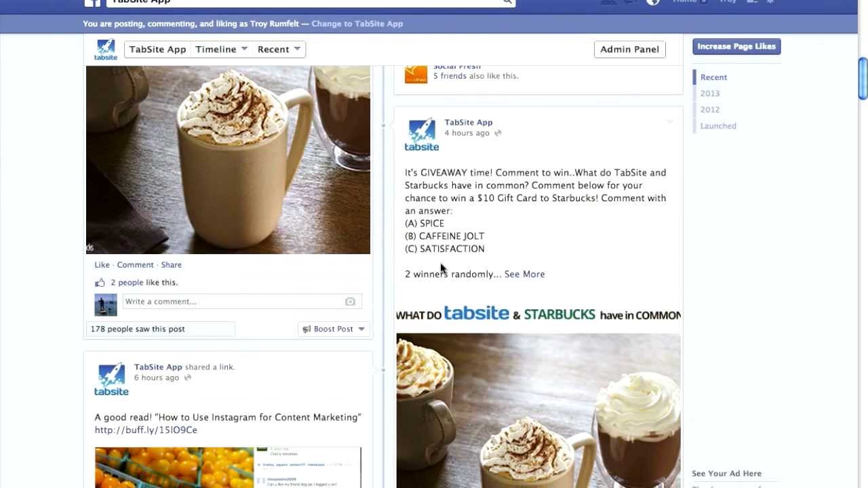
Task: Open the Timeline dropdown
Action: pos(222,49)
